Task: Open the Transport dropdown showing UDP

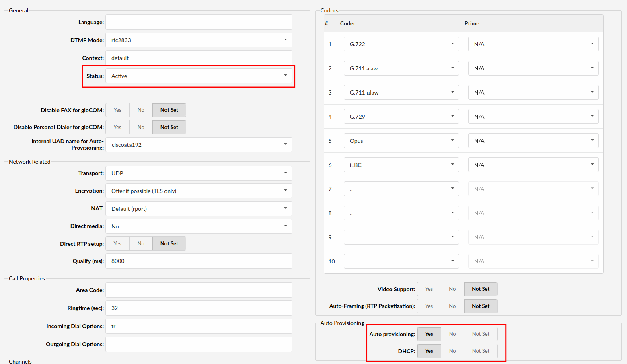Action: pos(199,173)
